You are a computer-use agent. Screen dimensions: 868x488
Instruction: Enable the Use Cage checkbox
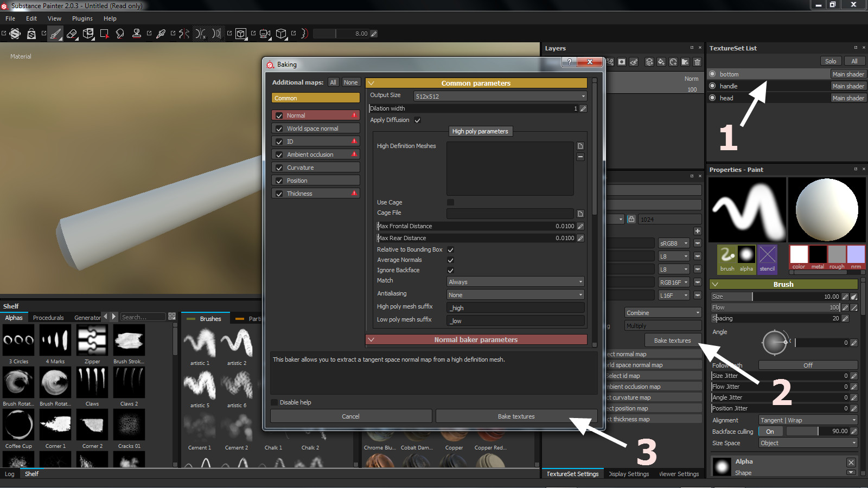(450, 202)
